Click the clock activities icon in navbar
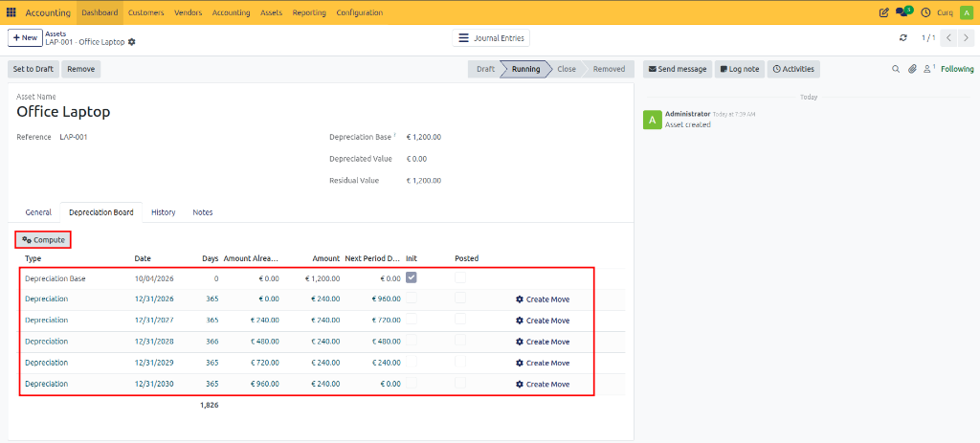The height and width of the screenshot is (443, 980). [925, 12]
